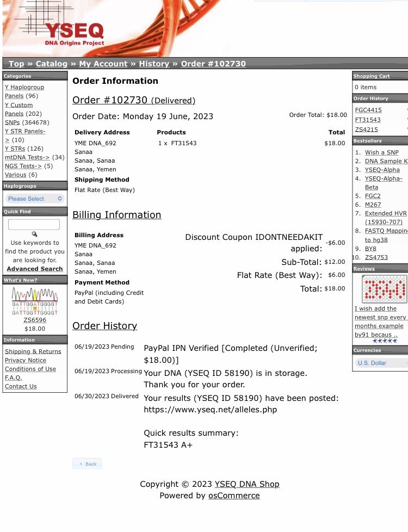Click the alleles.php results URL text
The image size is (408, 532).
(x=210, y=410)
